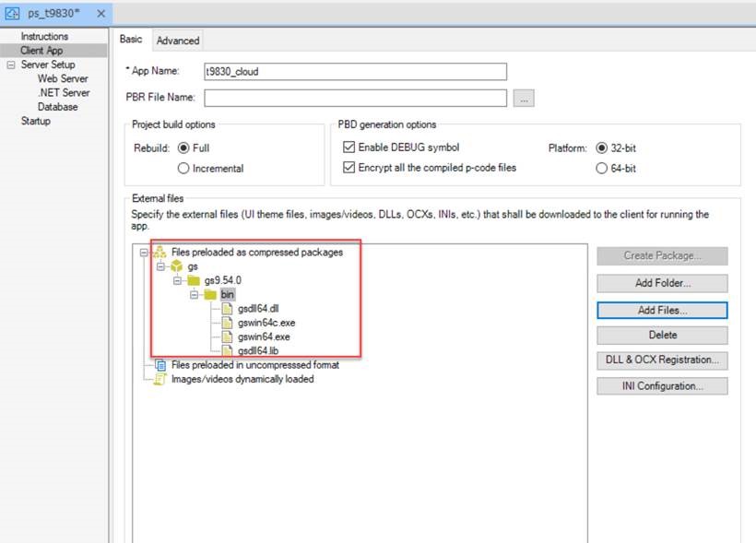This screenshot has width=756, height=543.
Task: Click the gswin64c.exe file icon
Action: [228, 323]
